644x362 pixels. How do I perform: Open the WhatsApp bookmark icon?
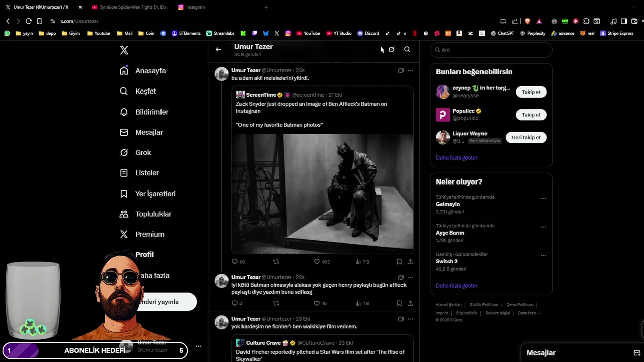[7, 33]
